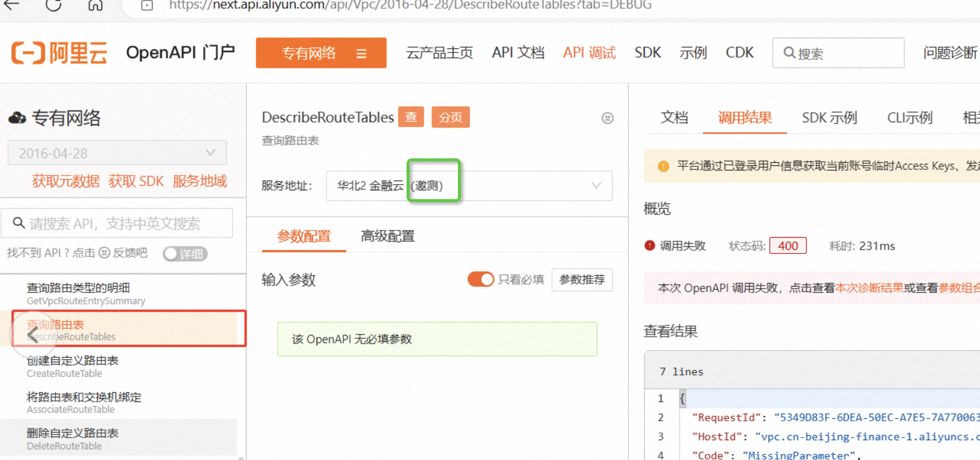This screenshot has width=980, height=460.
Task: Click the 获取元数据 link
Action: click(x=66, y=181)
